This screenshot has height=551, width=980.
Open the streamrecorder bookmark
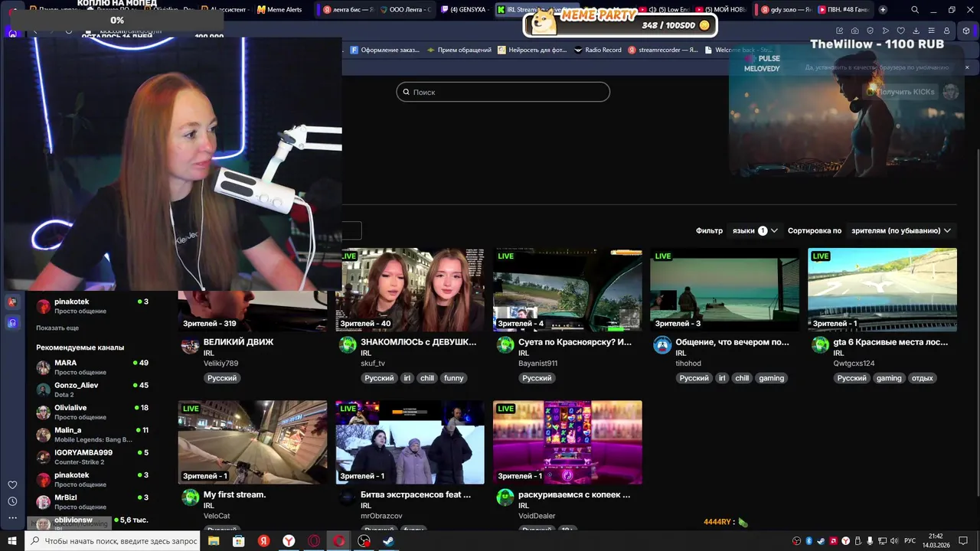(x=663, y=50)
